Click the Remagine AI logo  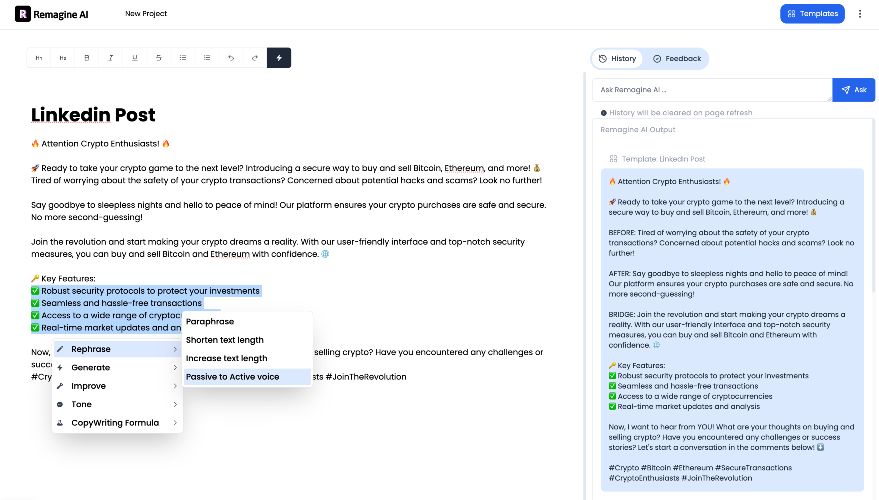pos(52,14)
